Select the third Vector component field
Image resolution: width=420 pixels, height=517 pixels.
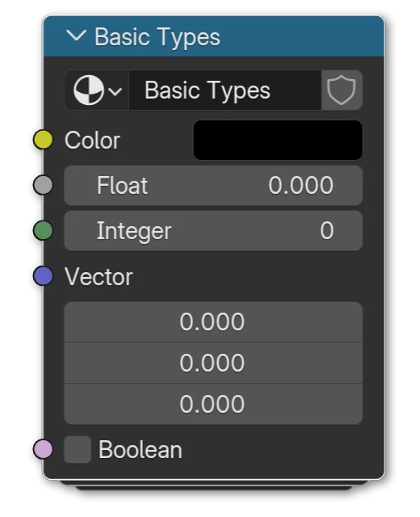[213, 404]
